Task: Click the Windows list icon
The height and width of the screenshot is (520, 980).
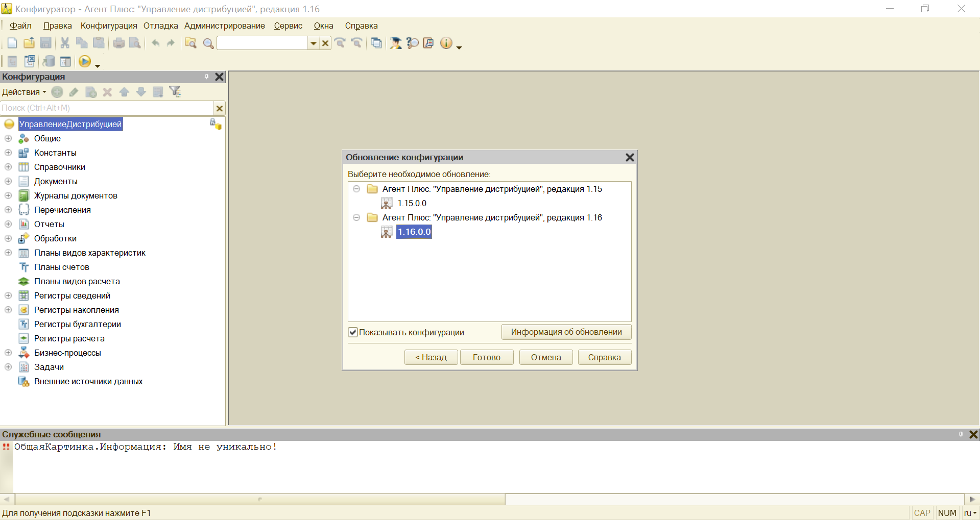Action: pos(376,43)
